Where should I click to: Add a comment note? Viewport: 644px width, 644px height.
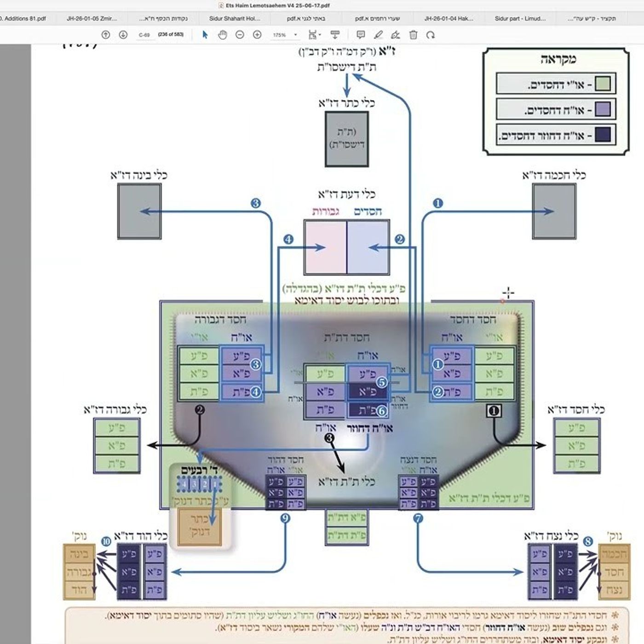click(361, 35)
